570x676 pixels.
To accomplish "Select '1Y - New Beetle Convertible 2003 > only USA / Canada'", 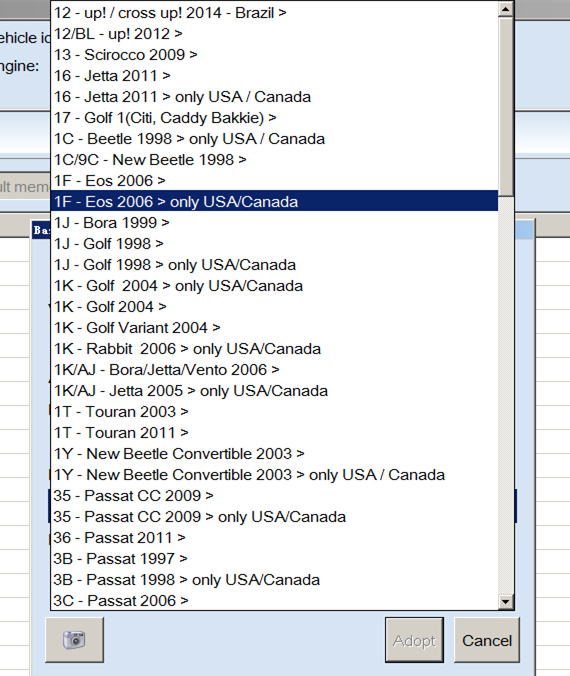I will pyautogui.click(x=274, y=475).
